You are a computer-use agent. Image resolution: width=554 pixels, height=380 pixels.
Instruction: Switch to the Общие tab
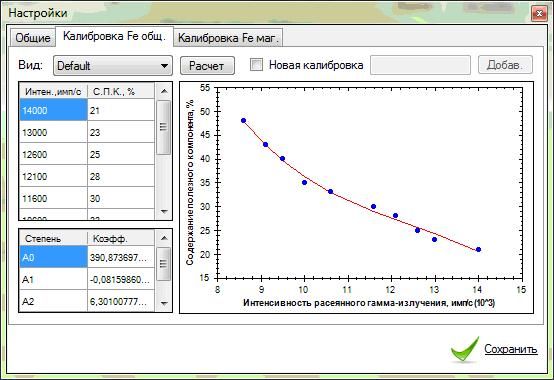coord(33,37)
